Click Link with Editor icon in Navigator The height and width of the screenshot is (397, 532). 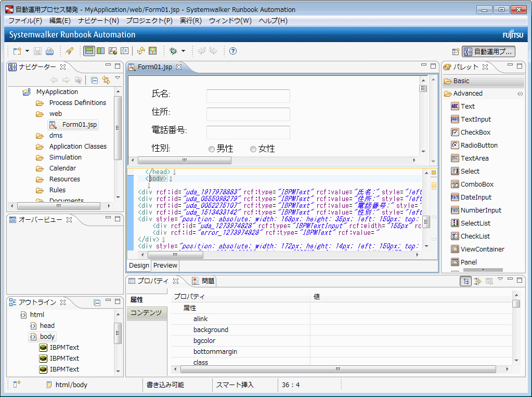coord(106,80)
